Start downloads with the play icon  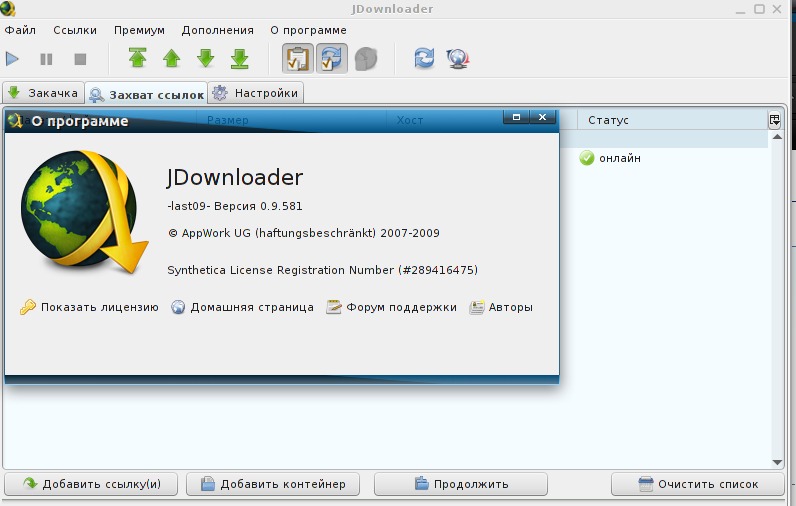[12, 59]
